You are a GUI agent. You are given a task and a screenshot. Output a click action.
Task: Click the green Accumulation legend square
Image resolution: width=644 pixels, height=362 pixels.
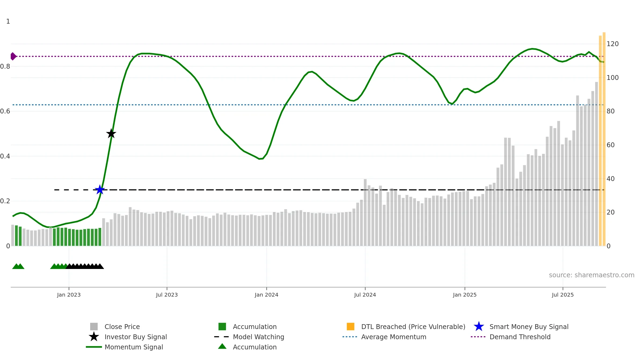point(222,326)
